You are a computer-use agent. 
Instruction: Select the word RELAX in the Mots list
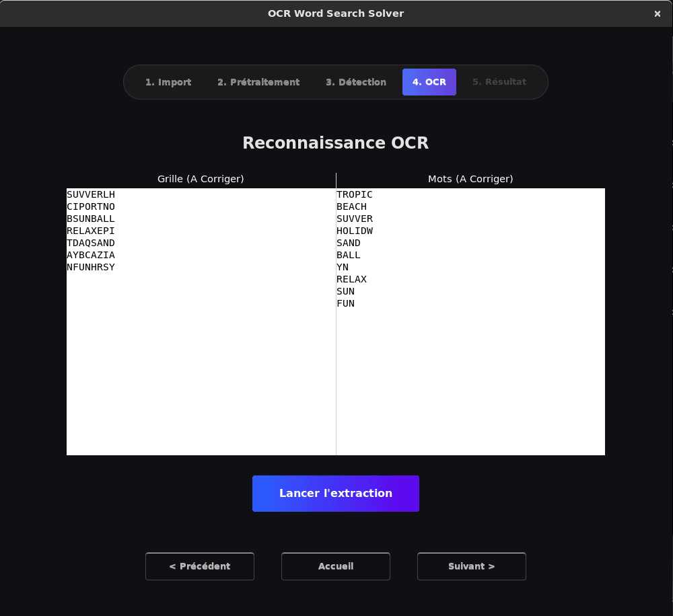(351, 280)
